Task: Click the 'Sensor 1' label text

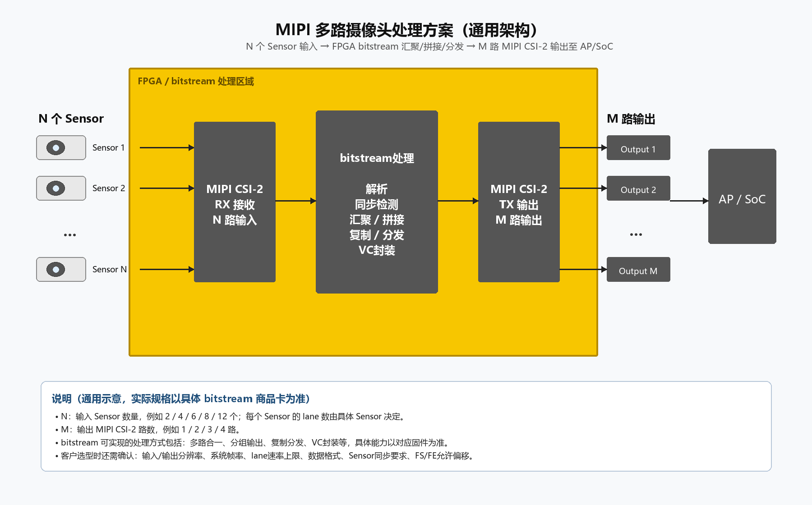Action: tap(108, 148)
